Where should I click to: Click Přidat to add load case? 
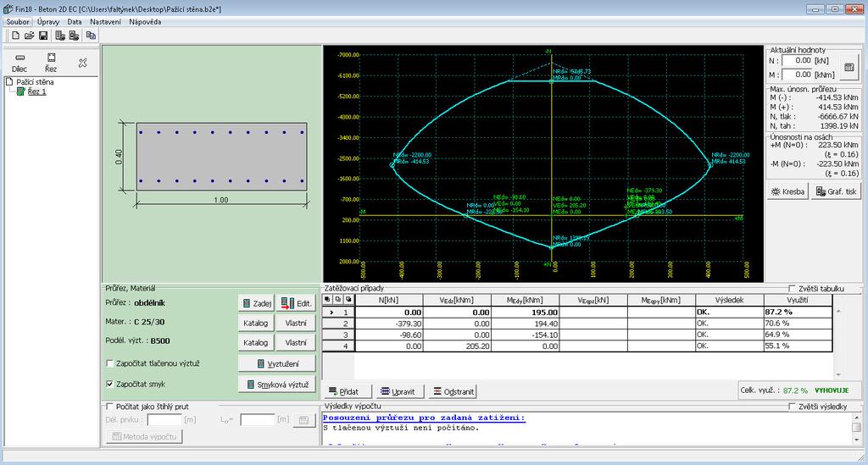pos(347,391)
